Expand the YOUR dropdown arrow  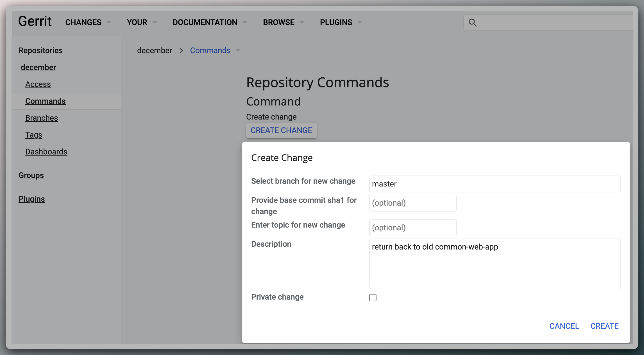(x=154, y=22)
